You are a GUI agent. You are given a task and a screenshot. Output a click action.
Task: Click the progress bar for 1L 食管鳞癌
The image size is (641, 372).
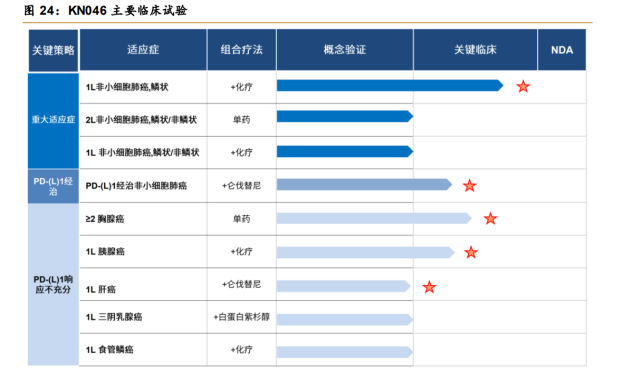(x=345, y=352)
